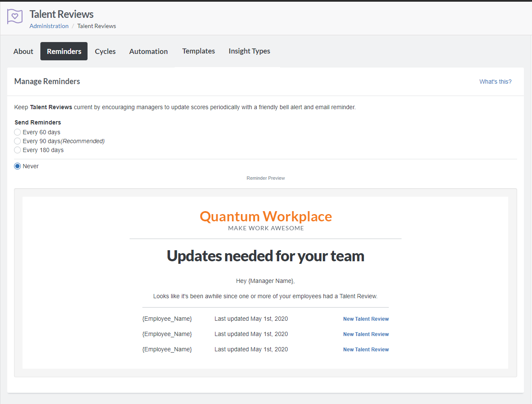
Task: Open the About tab
Action: [x=23, y=51]
